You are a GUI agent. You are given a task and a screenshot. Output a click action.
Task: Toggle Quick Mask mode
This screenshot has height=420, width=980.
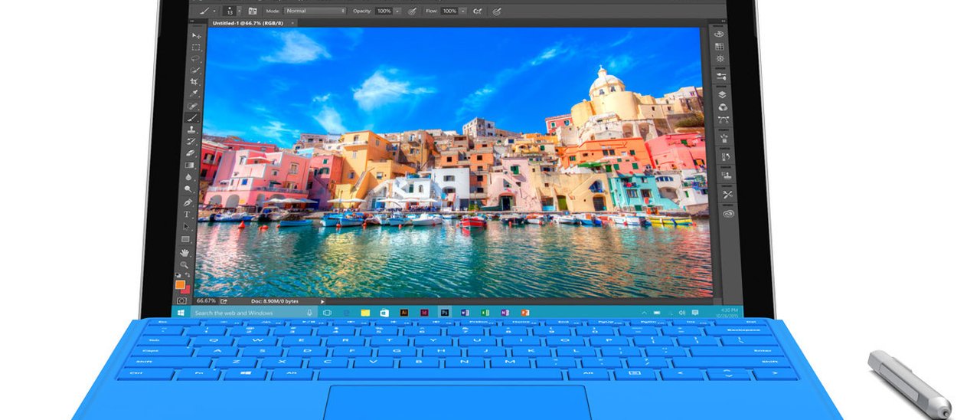pyautogui.click(x=181, y=300)
